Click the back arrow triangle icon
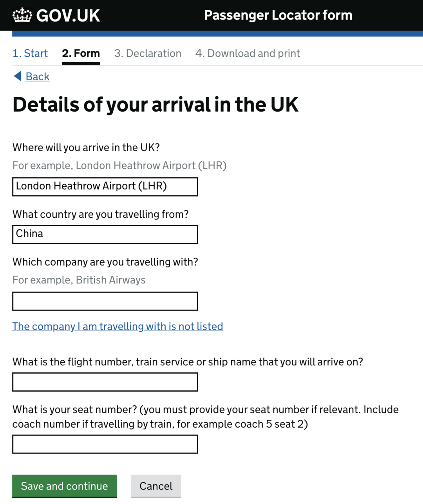 [x=18, y=76]
